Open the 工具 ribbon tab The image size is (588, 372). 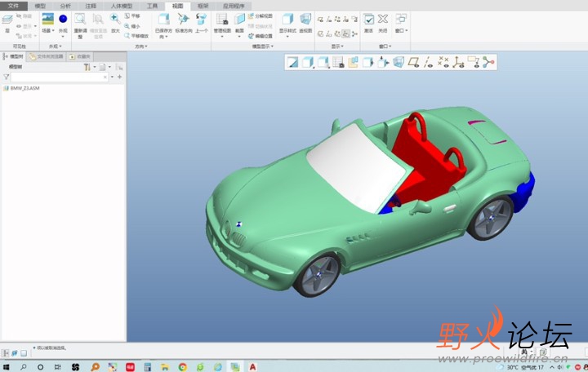click(x=152, y=6)
